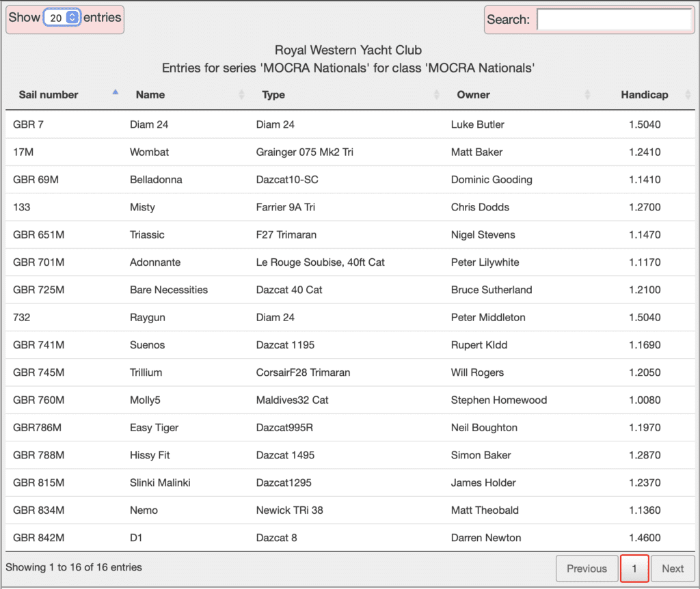
Task: Click the Wombat boat name
Action: (149, 152)
